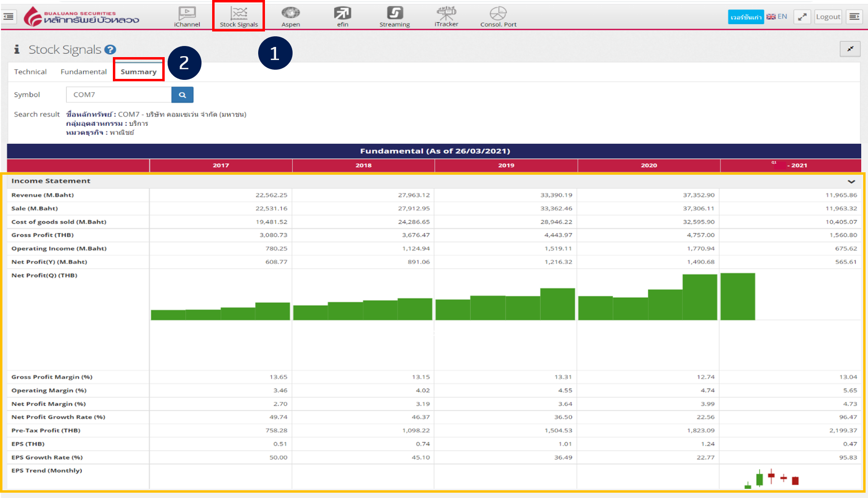Screen dimensions: 868x498
Task: Open the right-side panel menu icon
Action: pyautogui.click(x=854, y=17)
